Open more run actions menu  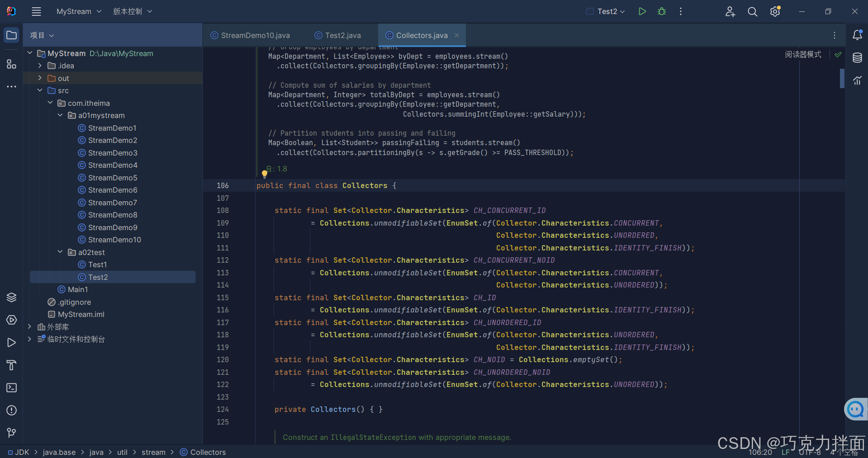point(681,12)
